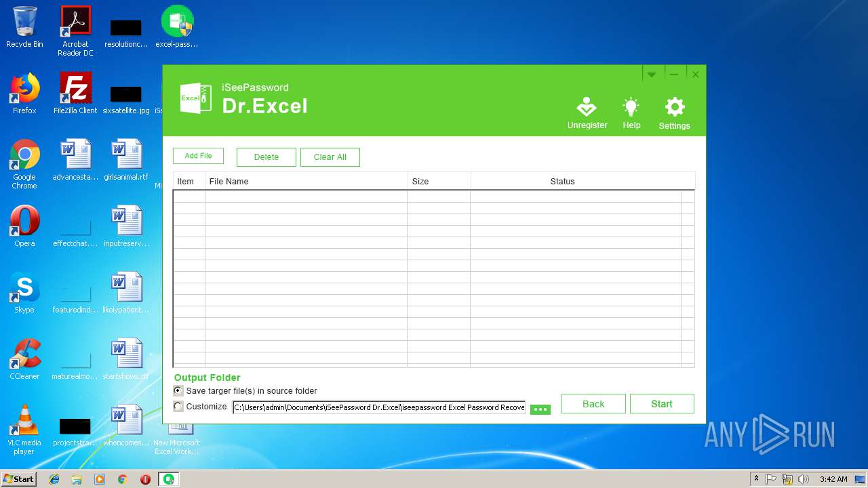868x488 pixels.
Task: Open Windows Explorer folder in taskbar
Action: click(77, 479)
